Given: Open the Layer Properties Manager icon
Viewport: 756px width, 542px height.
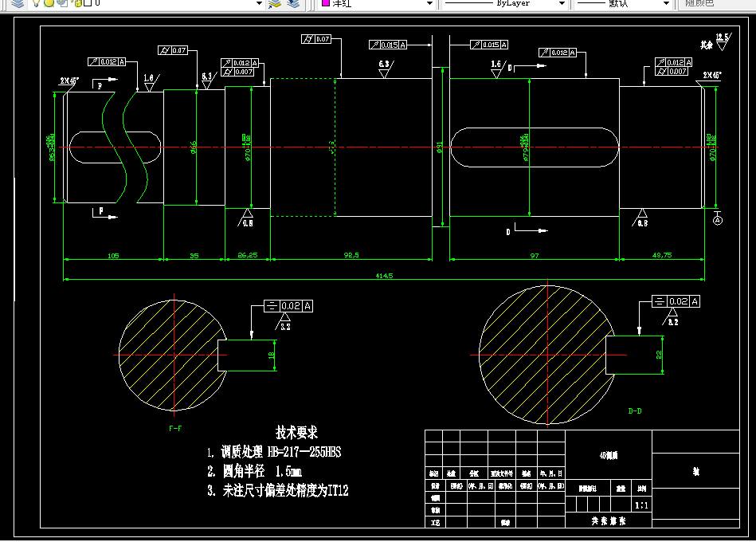Looking at the screenshot, I should pyautogui.click(x=18, y=3).
